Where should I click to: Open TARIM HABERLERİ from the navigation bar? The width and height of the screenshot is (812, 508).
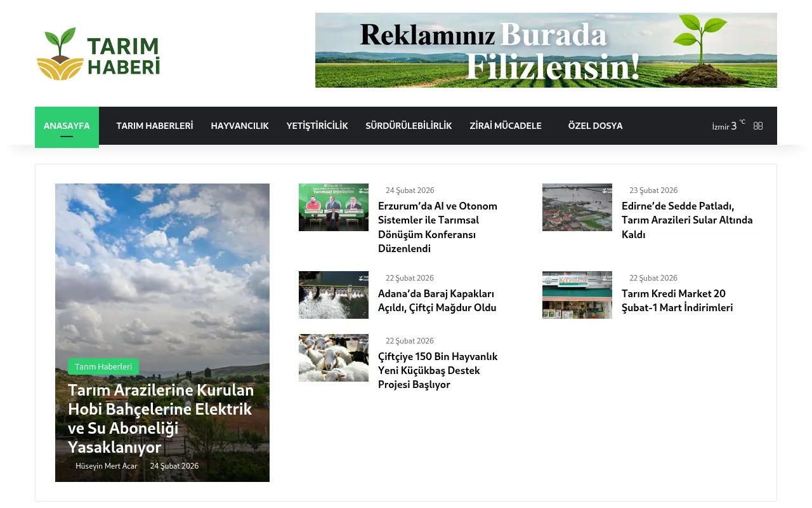pyautogui.click(x=154, y=126)
